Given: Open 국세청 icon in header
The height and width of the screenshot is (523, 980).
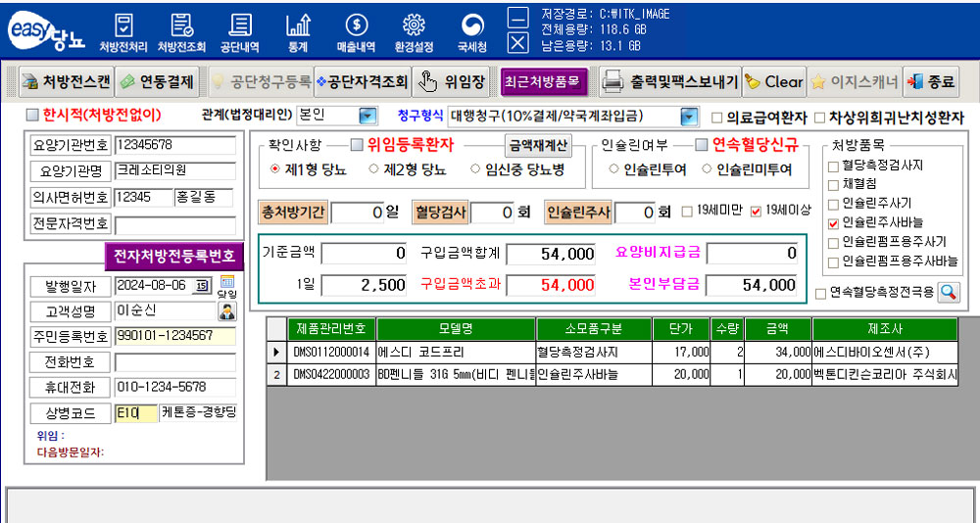Looking at the screenshot, I should click(472, 32).
